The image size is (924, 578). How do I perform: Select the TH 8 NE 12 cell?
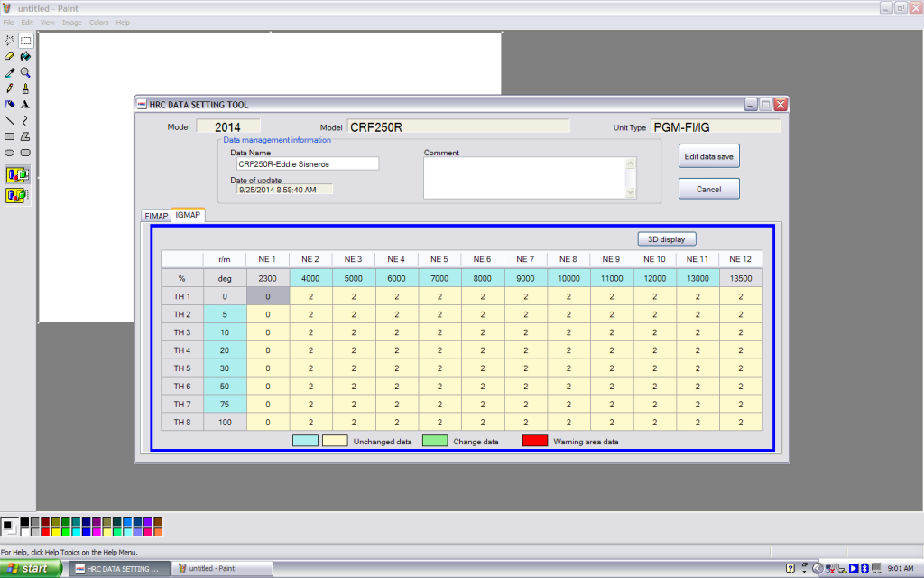tap(741, 423)
